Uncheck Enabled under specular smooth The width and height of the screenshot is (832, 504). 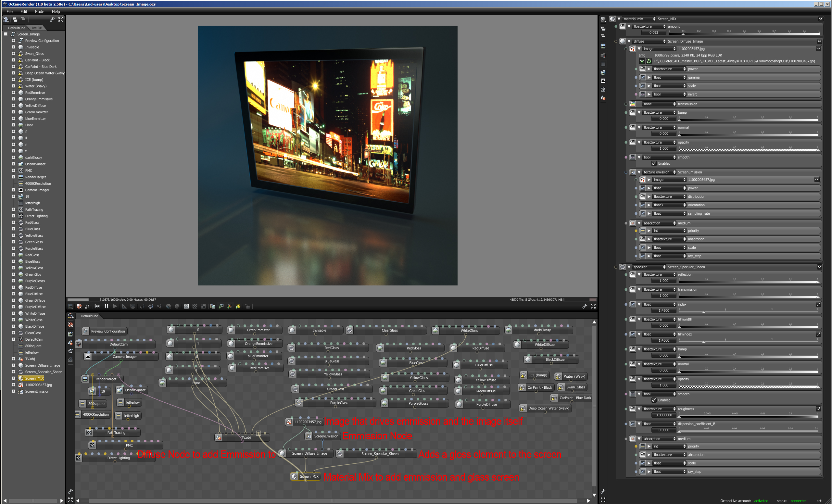pos(654,400)
